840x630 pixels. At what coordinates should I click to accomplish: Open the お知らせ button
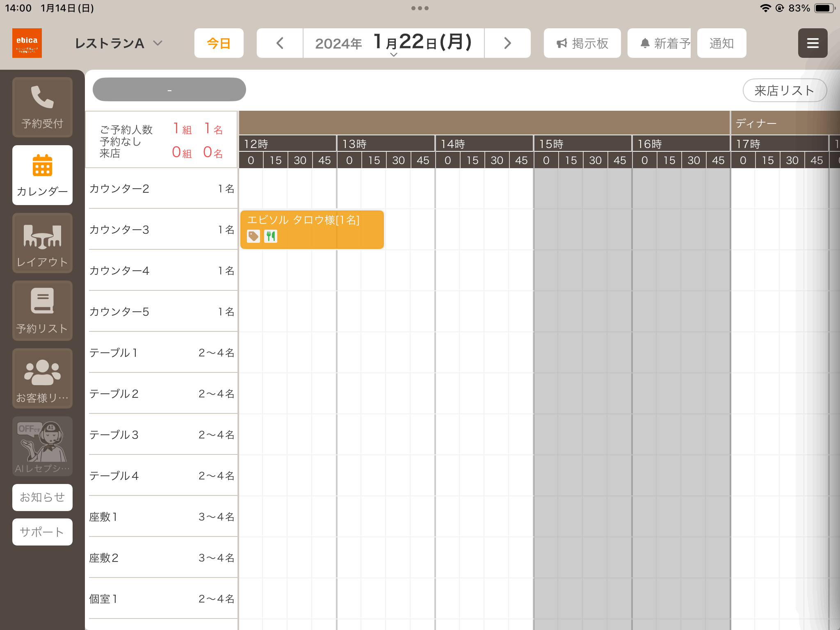[42, 498]
